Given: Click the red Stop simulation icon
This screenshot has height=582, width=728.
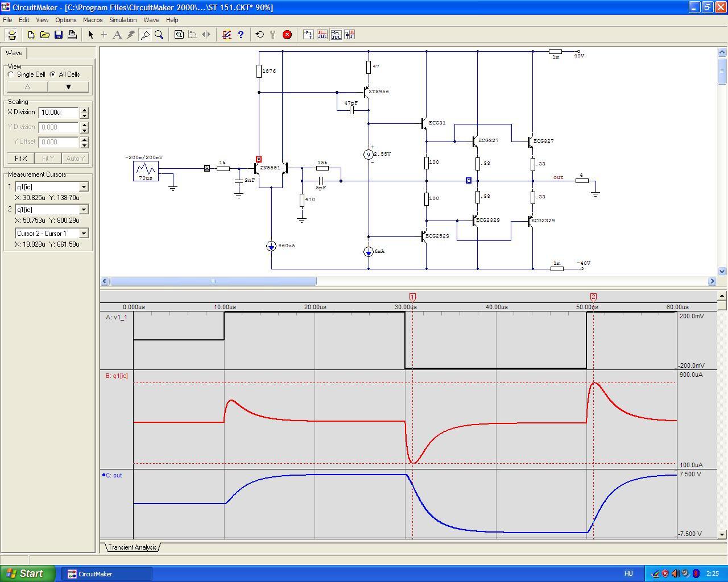Looking at the screenshot, I should 287,35.
